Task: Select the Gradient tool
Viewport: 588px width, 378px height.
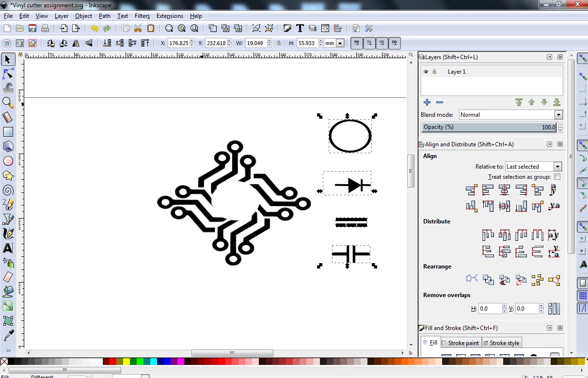Action: [x=8, y=306]
